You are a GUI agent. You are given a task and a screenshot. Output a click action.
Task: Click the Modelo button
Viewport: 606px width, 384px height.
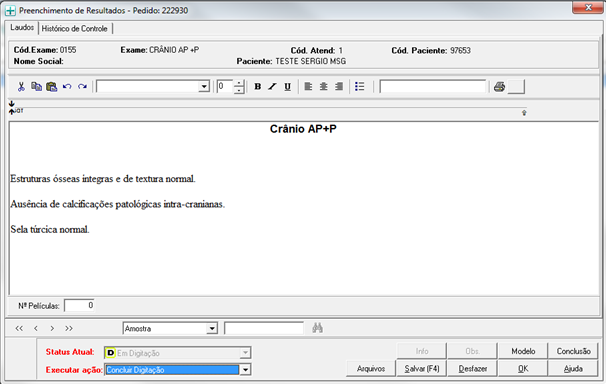point(523,351)
